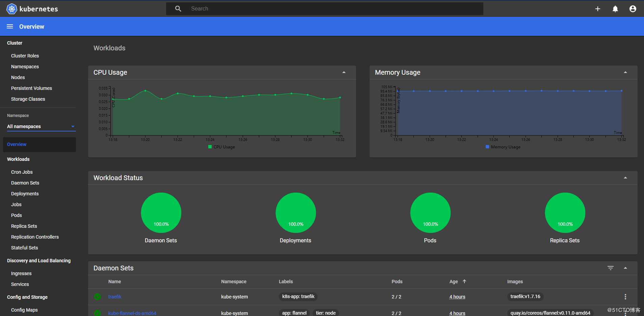This screenshot has width=644, height=316.
Task: Click traefik row kube-system namespace
Action: click(235, 297)
